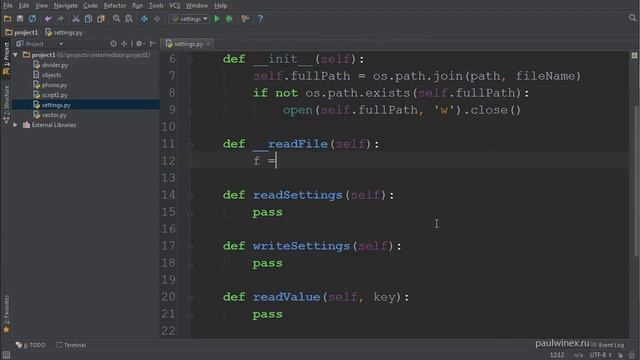Toggle the Project side tool window button
Screen dimensions: 640x360
pyautogui.click(x=6, y=58)
